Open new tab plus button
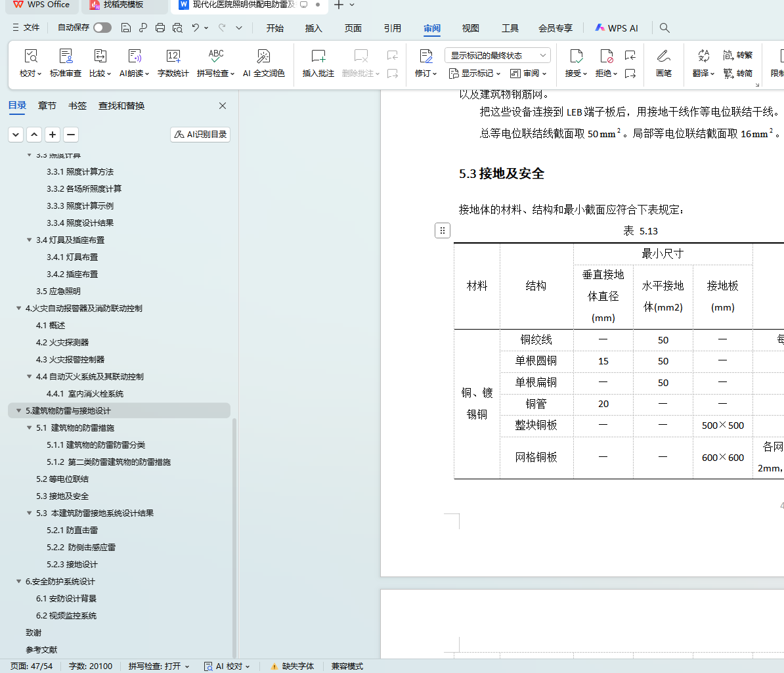This screenshot has width=784, height=673. 339,5
